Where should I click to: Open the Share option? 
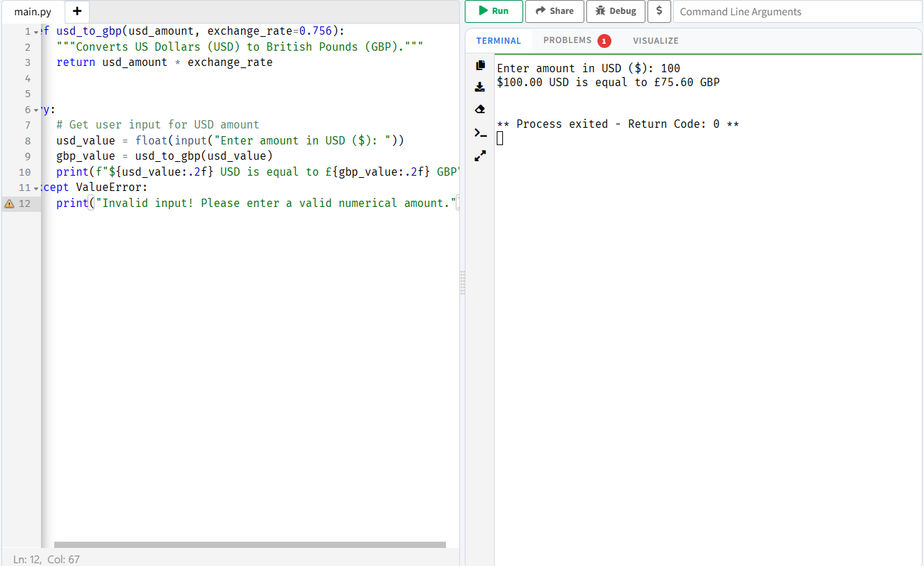click(x=554, y=11)
